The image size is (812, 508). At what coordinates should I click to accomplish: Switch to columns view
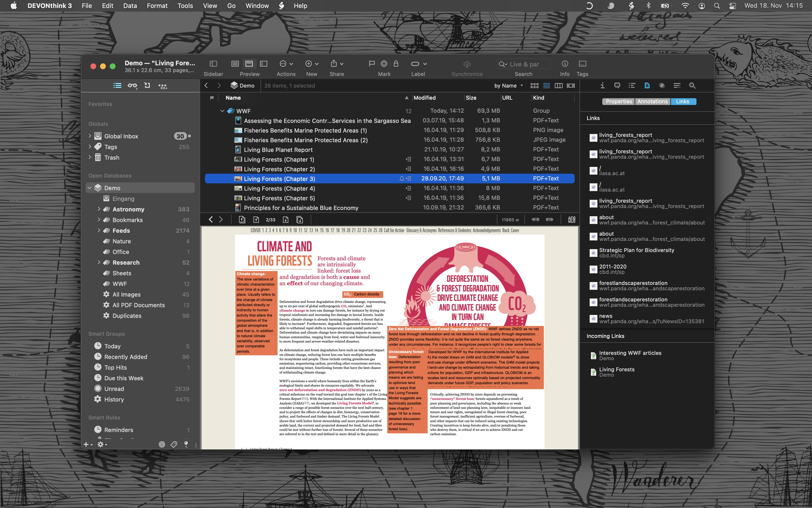click(558, 86)
